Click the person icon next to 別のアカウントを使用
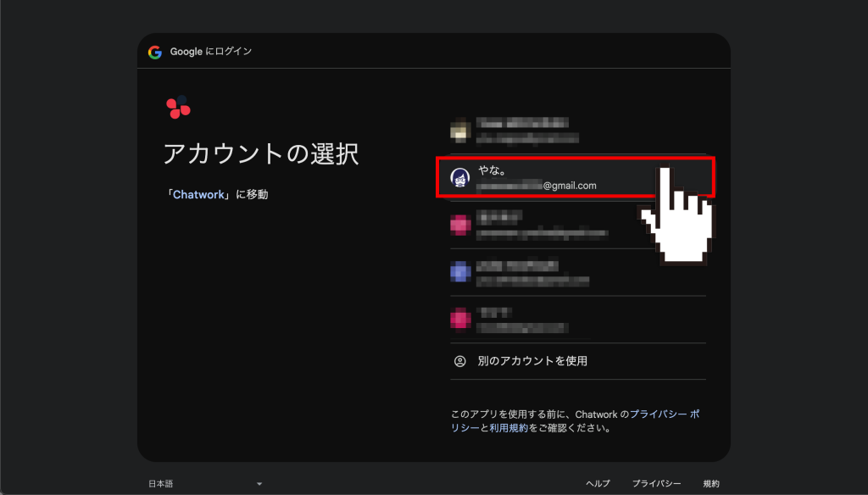Screen dimensions: 868x495 pyautogui.click(x=459, y=359)
